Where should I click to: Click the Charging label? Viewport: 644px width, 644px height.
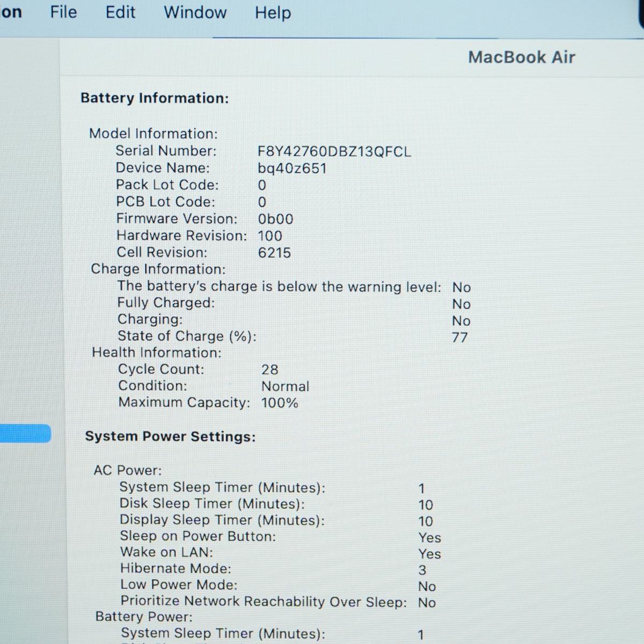pyautogui.click(x=150, y=319)
